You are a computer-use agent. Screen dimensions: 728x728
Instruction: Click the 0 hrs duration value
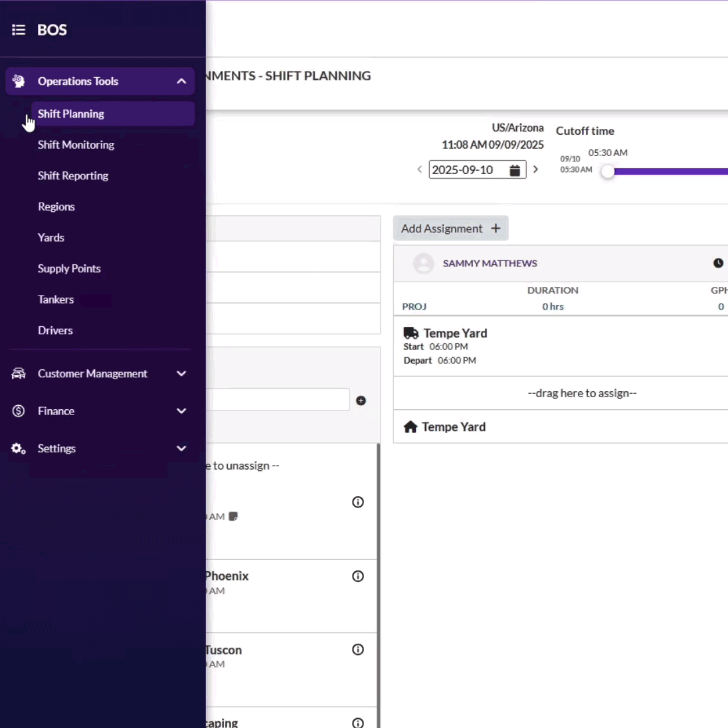click(553, 306)
